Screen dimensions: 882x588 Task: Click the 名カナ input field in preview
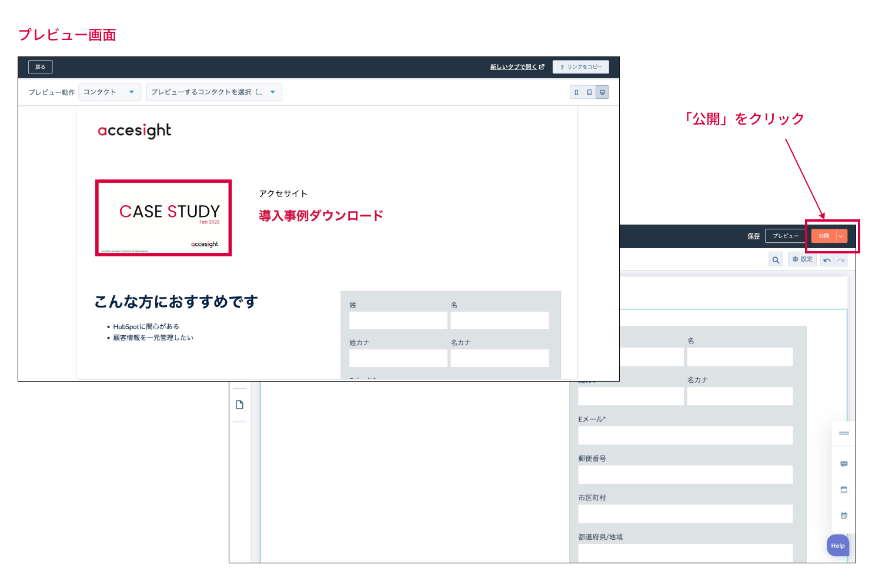tap(500, 358)
